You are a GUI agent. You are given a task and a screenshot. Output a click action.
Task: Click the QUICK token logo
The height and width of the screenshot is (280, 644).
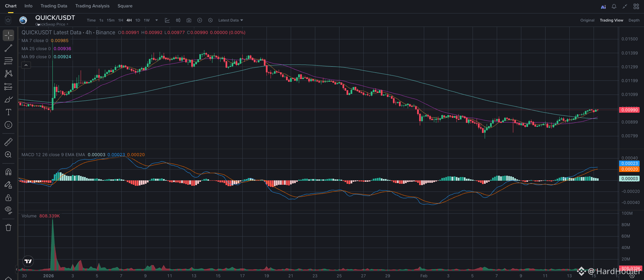[x=23, y=21]
